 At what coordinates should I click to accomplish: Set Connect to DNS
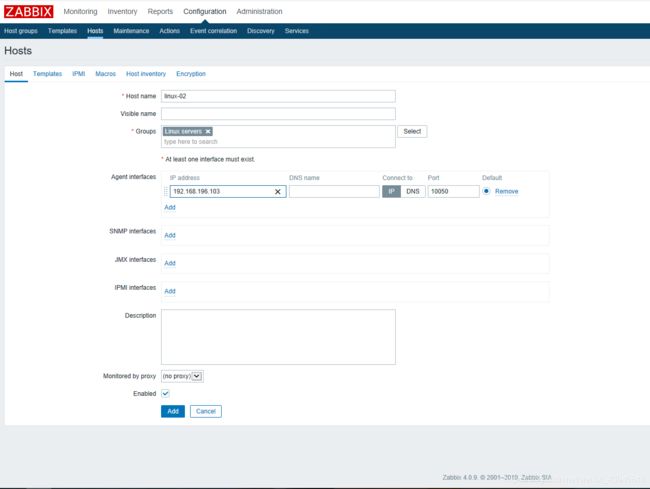412,191
